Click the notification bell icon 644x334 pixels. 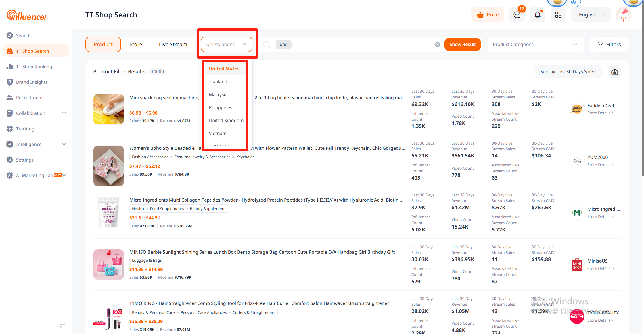point(537,15)
